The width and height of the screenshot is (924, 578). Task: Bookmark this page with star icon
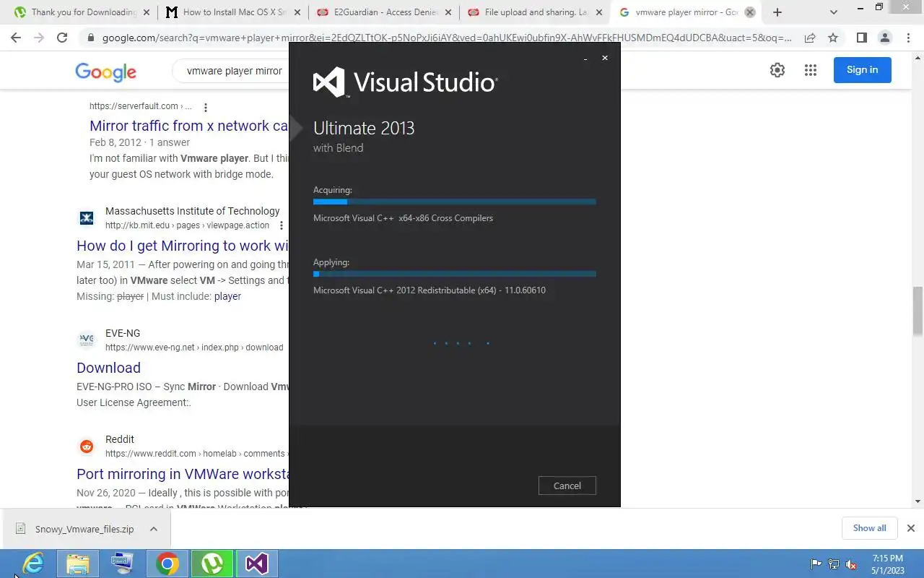tap(833, 38)
